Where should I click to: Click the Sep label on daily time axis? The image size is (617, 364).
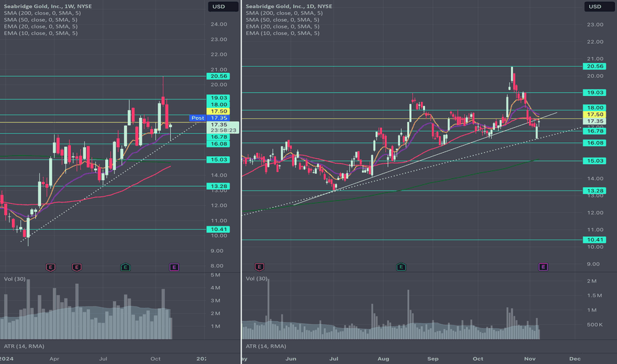(x=433, y=359)
